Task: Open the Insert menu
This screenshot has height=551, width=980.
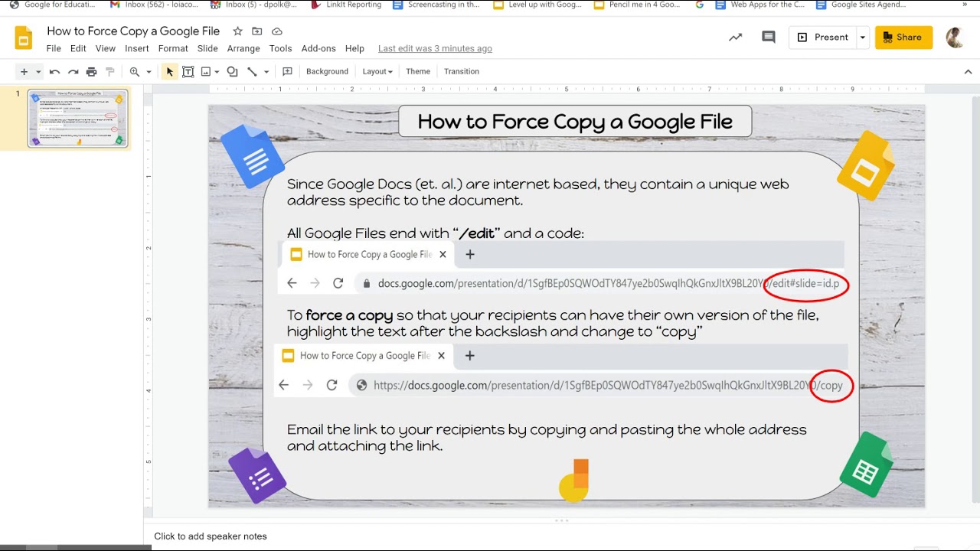Action: tap(137, 48)
